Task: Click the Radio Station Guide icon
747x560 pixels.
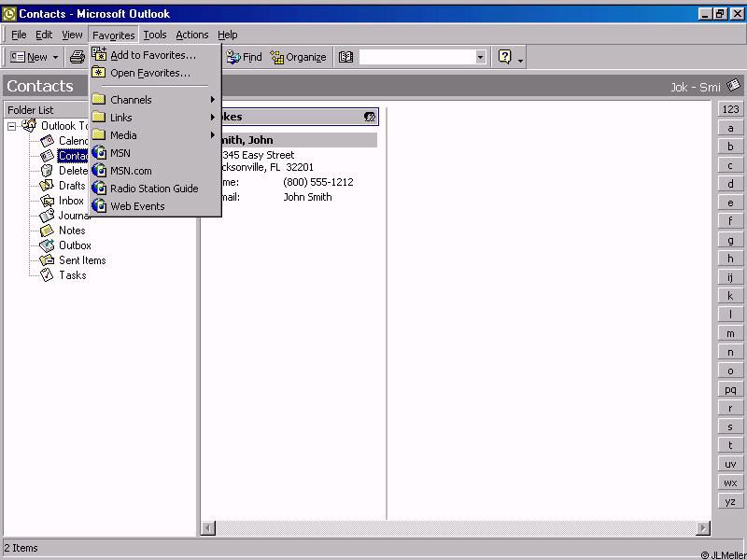Action: point(99,189)
